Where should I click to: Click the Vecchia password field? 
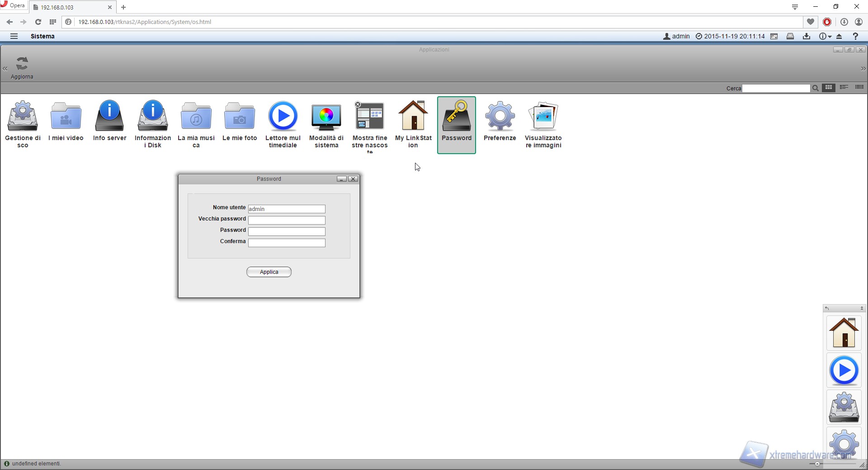tap(287, 220)
